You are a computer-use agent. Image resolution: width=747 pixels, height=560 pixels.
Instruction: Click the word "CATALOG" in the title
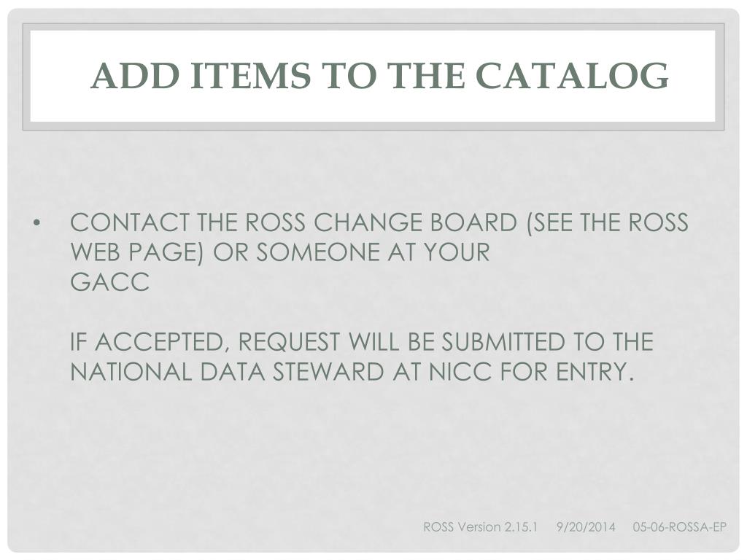(573, 75)
